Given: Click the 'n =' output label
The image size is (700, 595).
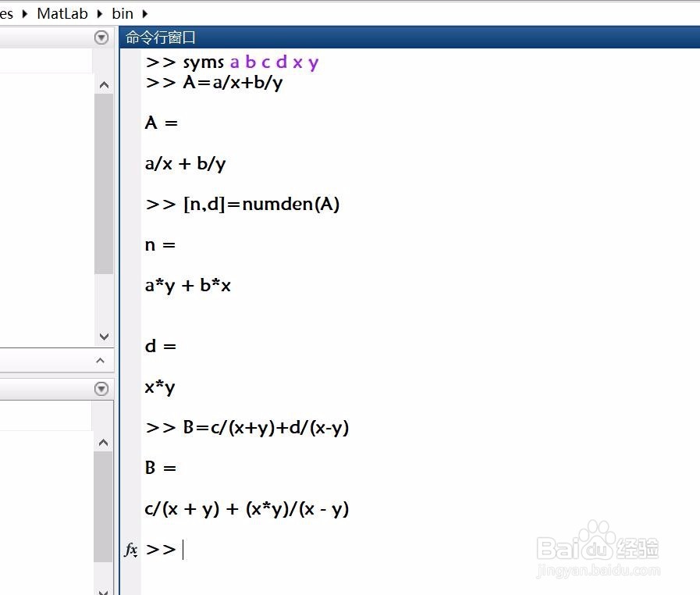Looking at the screenshot, I should coord(160,244).
